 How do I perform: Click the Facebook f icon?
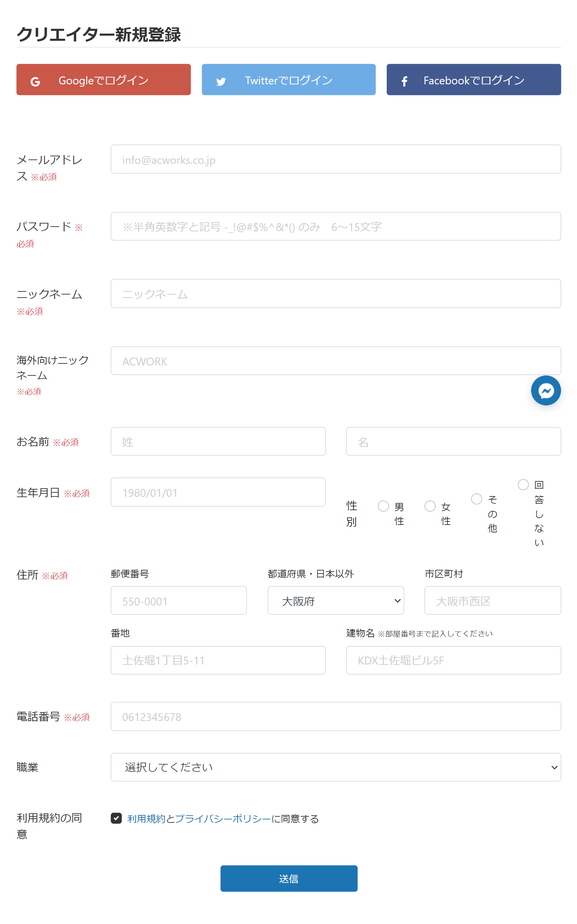pyautogui.click(x=404, y=81)
